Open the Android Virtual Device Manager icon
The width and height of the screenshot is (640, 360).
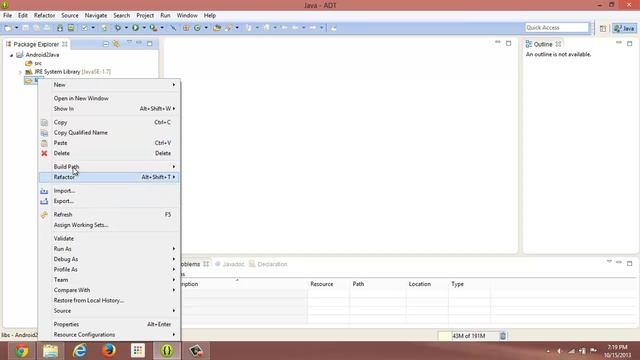[x=71, y=28]
